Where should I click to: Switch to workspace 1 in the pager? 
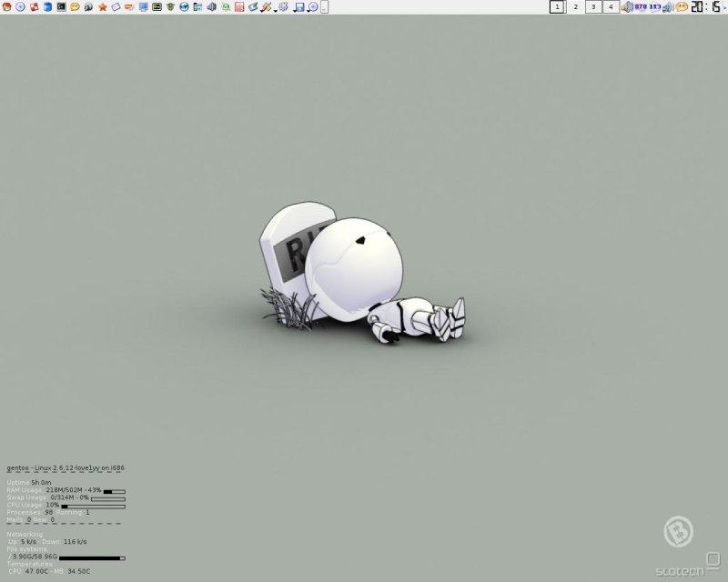click(558, 6)
